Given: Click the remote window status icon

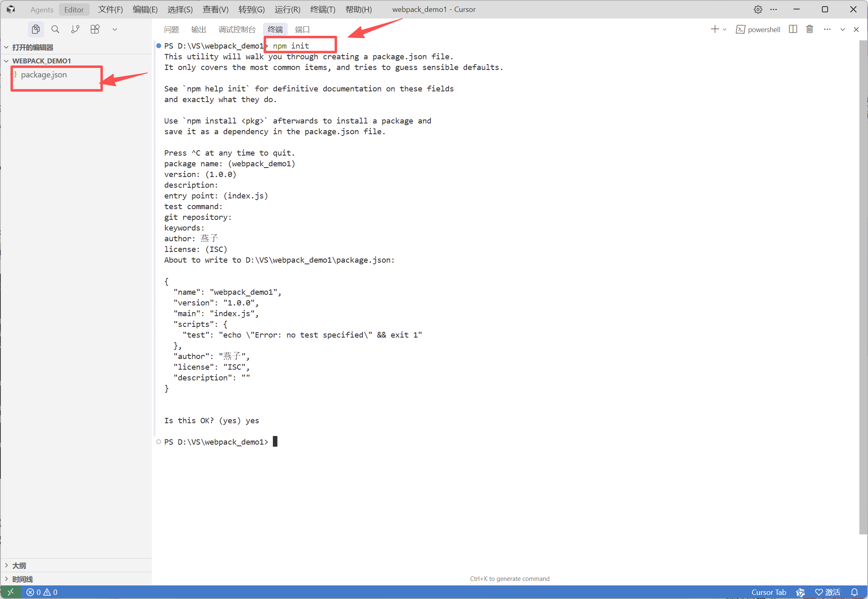Looking at the screenshot, I should (11, 592).
